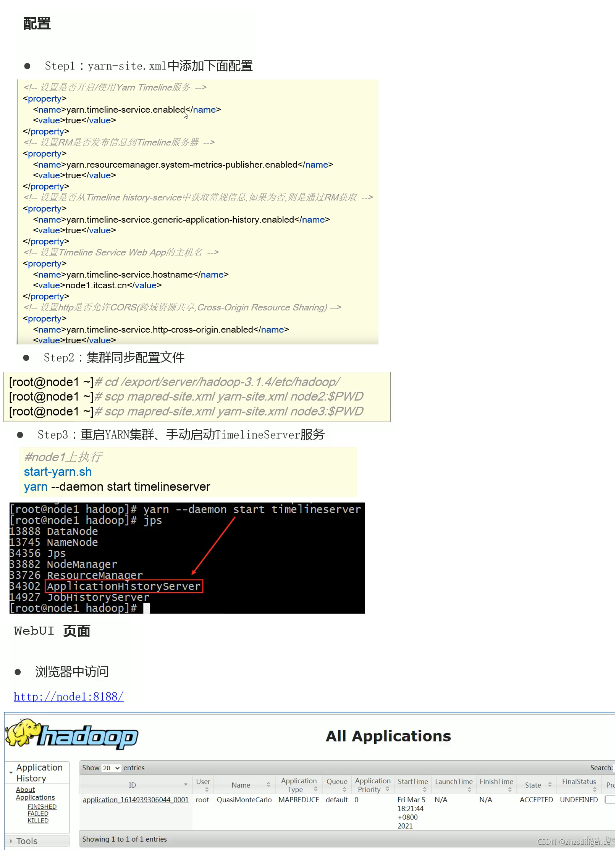Sort by State column sort icon
Image resolution: width=616 pixels, height=850 pixels.
click(550, 784)
